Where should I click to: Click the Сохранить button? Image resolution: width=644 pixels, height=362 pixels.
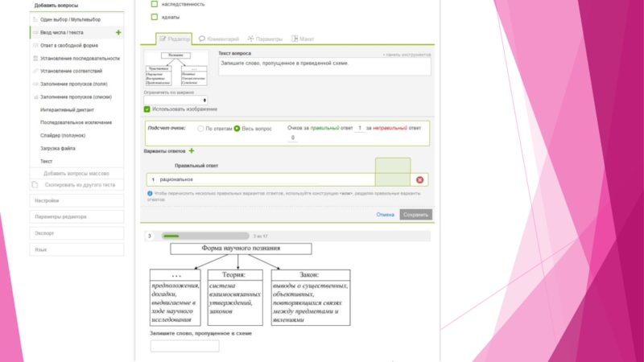415,215
